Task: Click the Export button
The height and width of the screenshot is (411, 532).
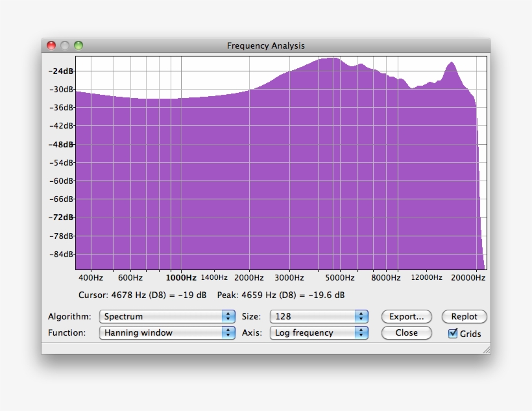Action: click(x=406, y=317)
